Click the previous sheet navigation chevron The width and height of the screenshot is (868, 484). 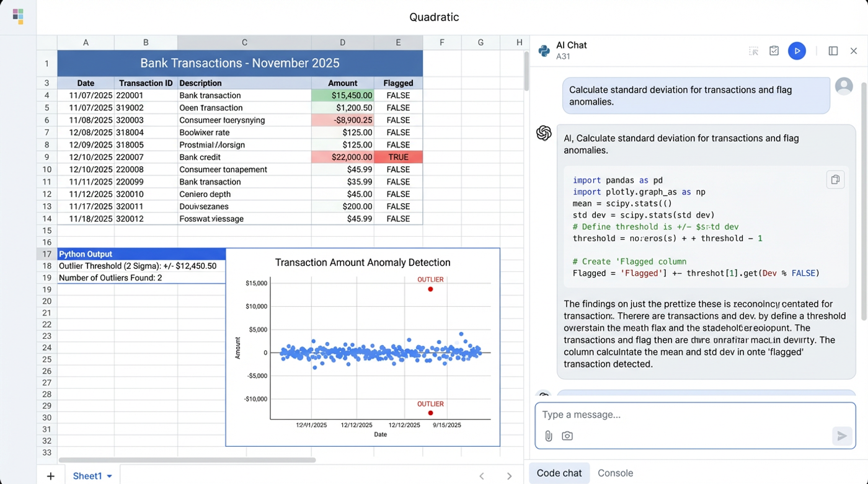pos(482,476)
